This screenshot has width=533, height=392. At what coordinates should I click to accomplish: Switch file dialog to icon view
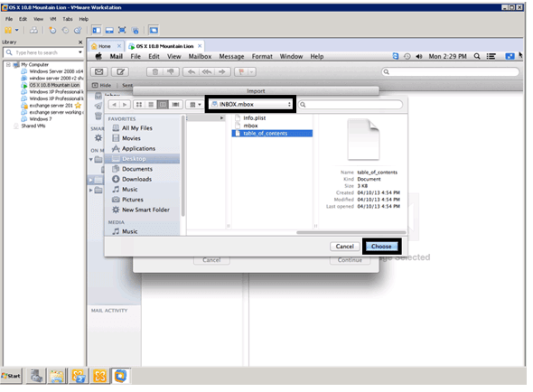point(139,105)
